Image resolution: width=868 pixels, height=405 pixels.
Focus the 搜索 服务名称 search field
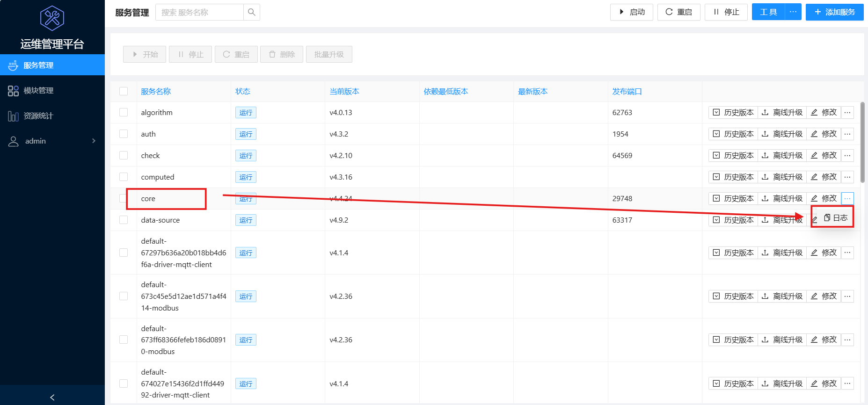200,12
